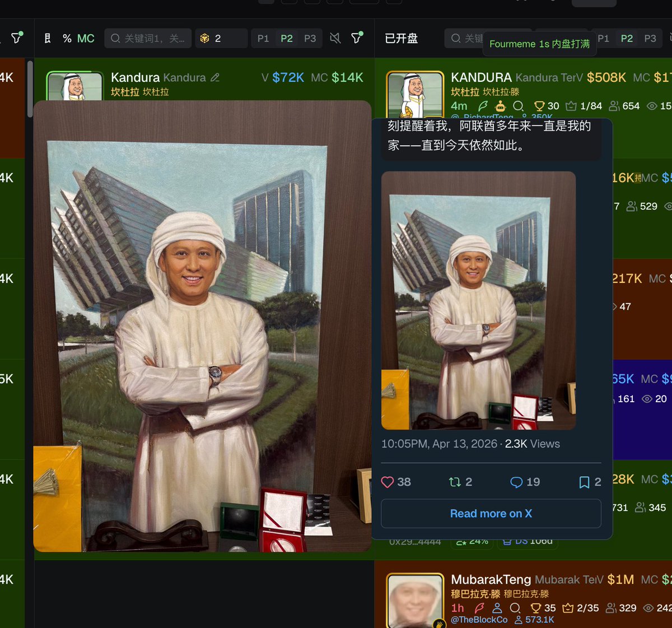Open the KANDURA token avatar in the 已开盘 column
Screen dimensions: 672x628
pos(415,94)
